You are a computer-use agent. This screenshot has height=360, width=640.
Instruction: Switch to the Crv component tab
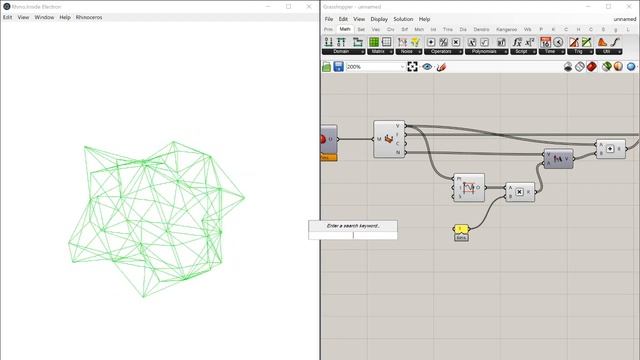coord(390,29)
